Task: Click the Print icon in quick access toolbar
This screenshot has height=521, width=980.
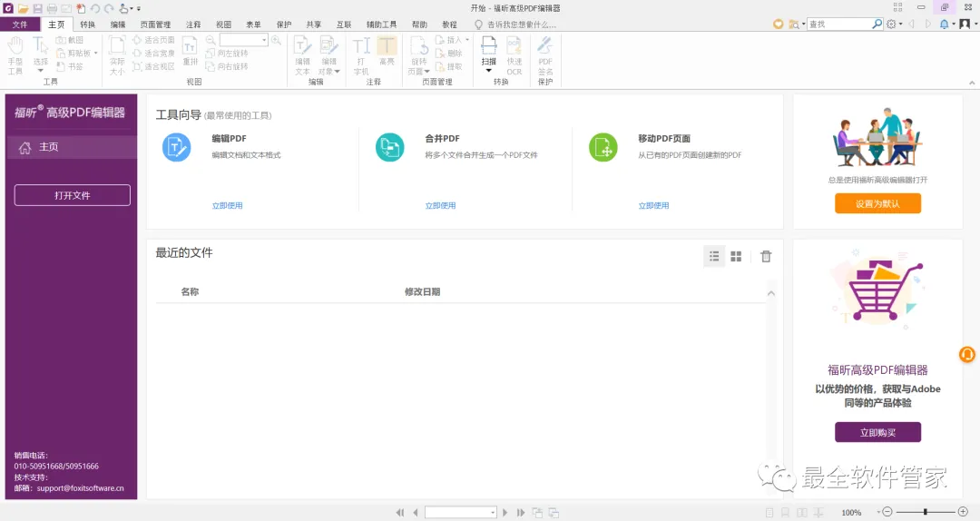Action: 52,8
